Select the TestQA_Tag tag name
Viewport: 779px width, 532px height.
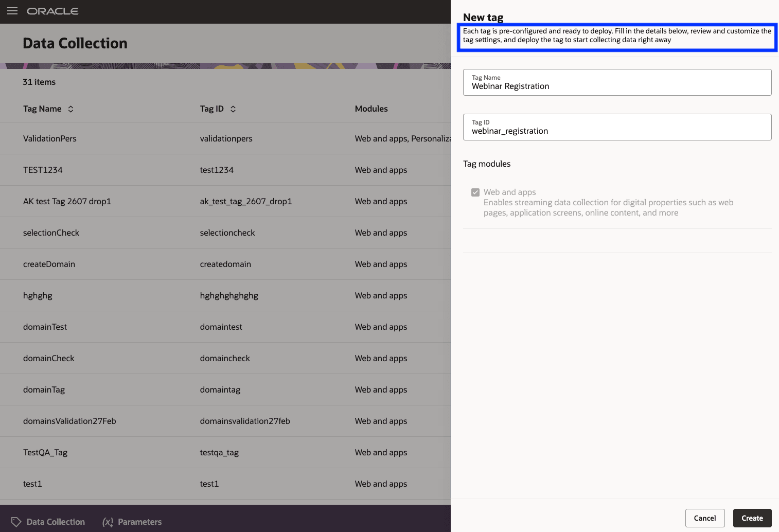(x=45, y=452)
